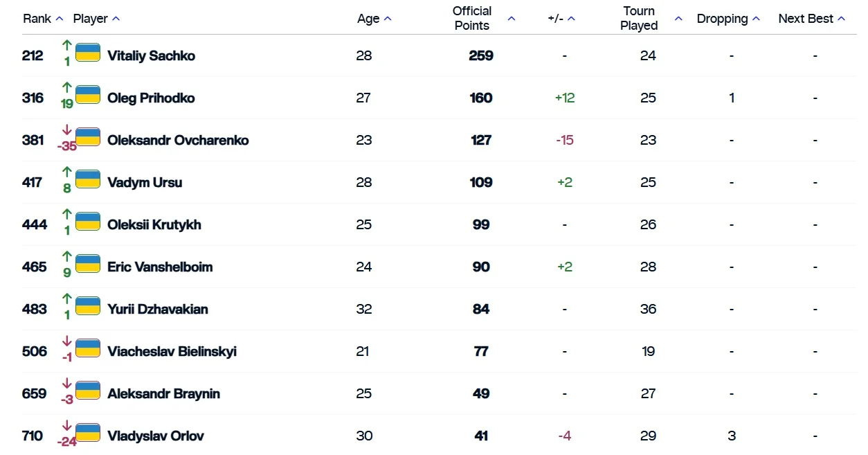
Task: Click the Player column header
Action: (91, 19)
